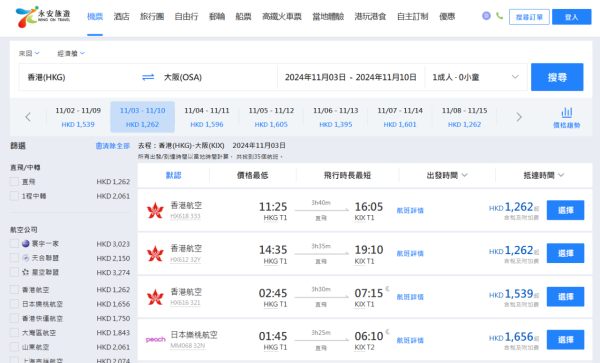Image resolution: width=600 pixels, height=363 pixels.
Task: Clear all filters via 清除全部 link
Action: tap(112, 146)
